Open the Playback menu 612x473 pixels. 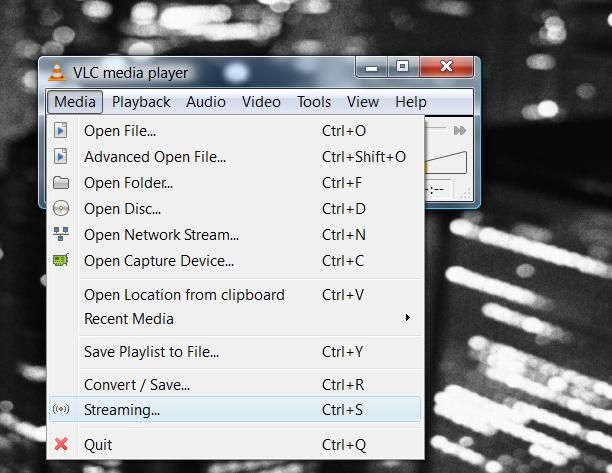pos(141,102)
